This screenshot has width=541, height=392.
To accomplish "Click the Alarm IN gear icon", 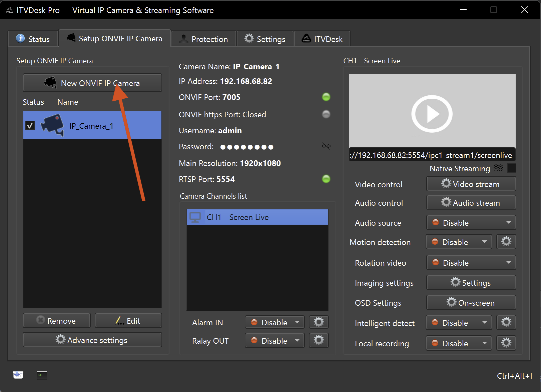I will pyautogui.click(x=319, y=322).
